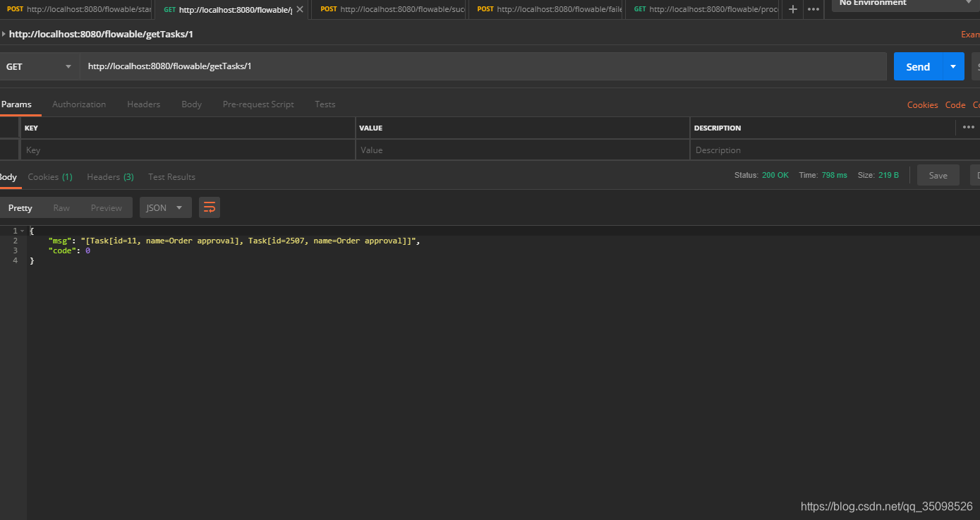
Task: Click the Key parameter input cell
Action: (x=188, y=150)
